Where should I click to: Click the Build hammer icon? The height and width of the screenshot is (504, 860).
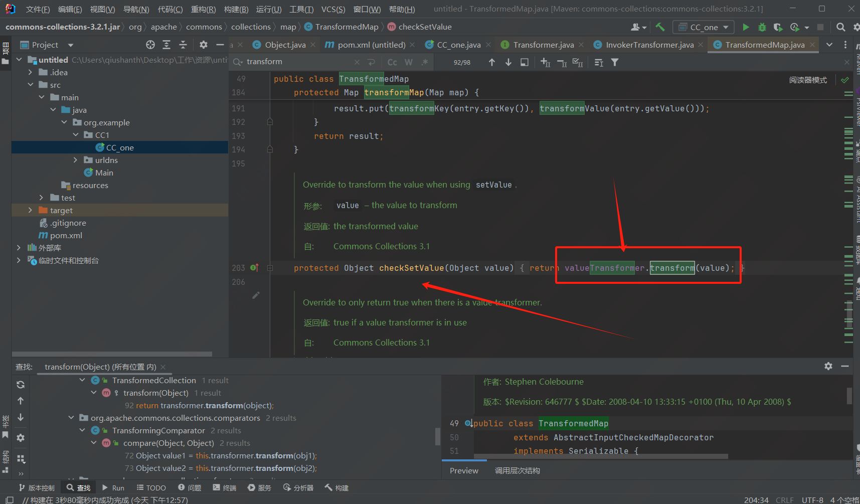pyautogui.click(x=660, y=27)
